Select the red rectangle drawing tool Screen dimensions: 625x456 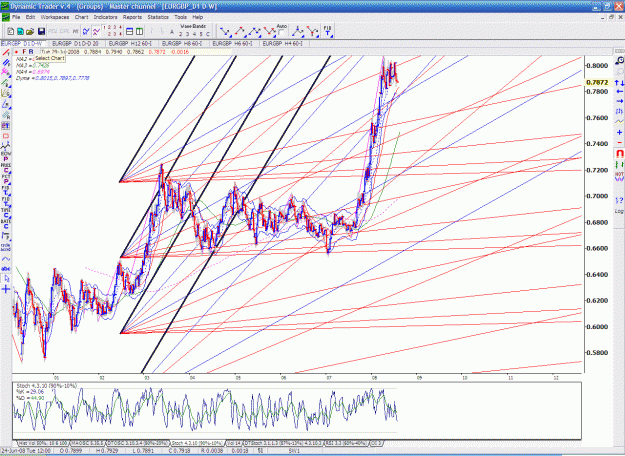[x=6, y=136]
